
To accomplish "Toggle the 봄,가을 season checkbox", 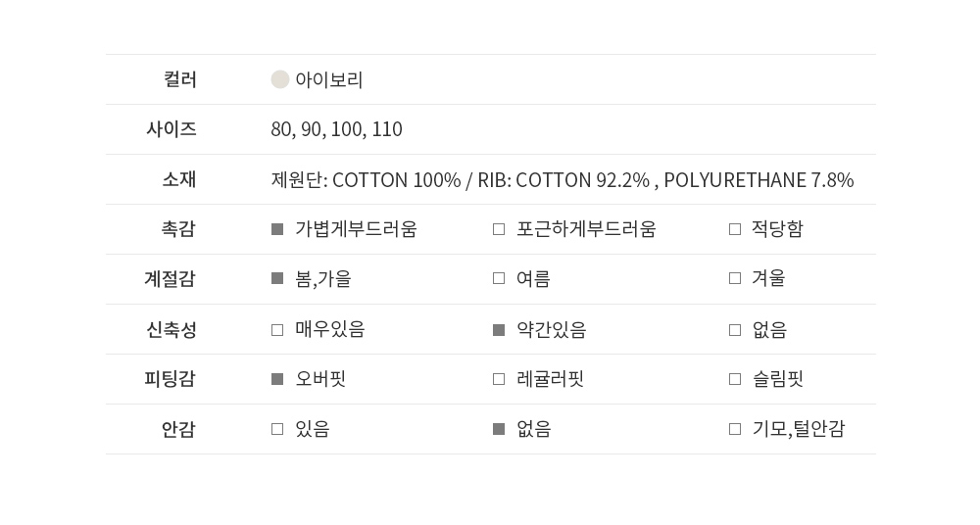I will (277, 279).
